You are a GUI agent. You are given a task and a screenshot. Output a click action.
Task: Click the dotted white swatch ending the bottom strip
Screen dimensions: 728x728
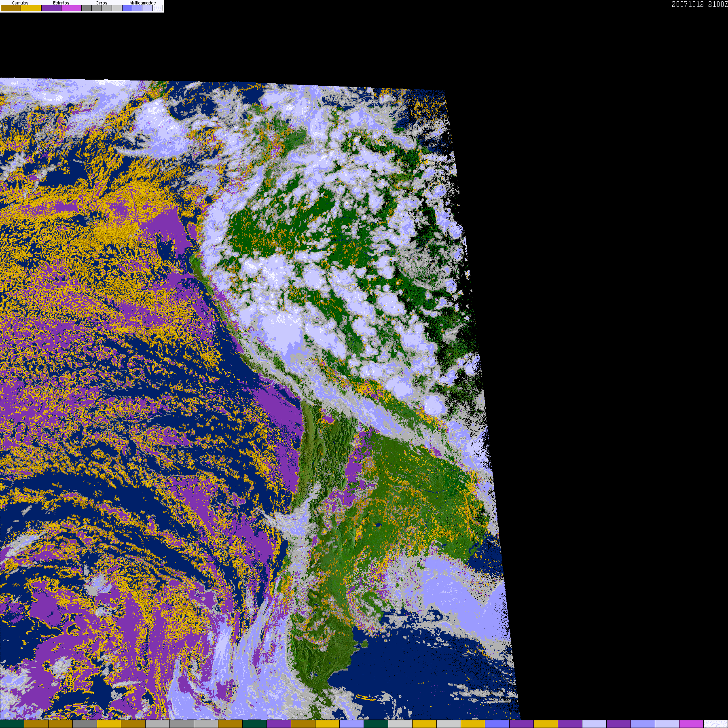click(716, 724)
